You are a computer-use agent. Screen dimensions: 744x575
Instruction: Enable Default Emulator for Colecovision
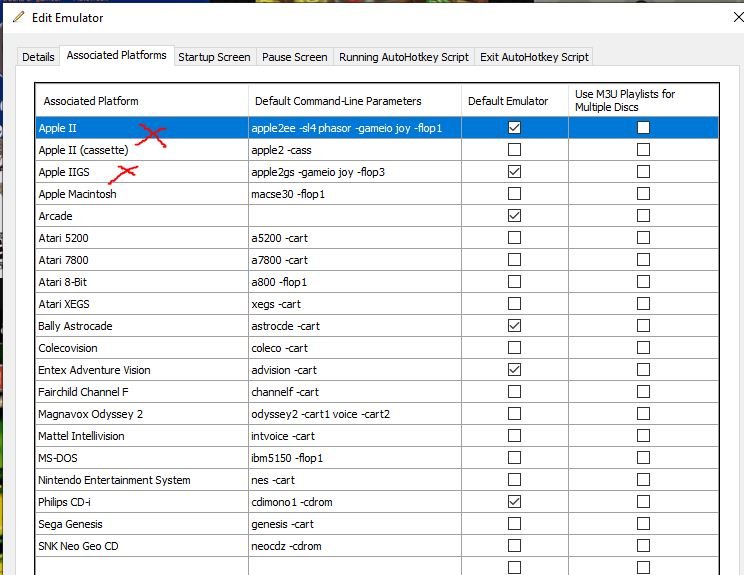coord(514,348)
